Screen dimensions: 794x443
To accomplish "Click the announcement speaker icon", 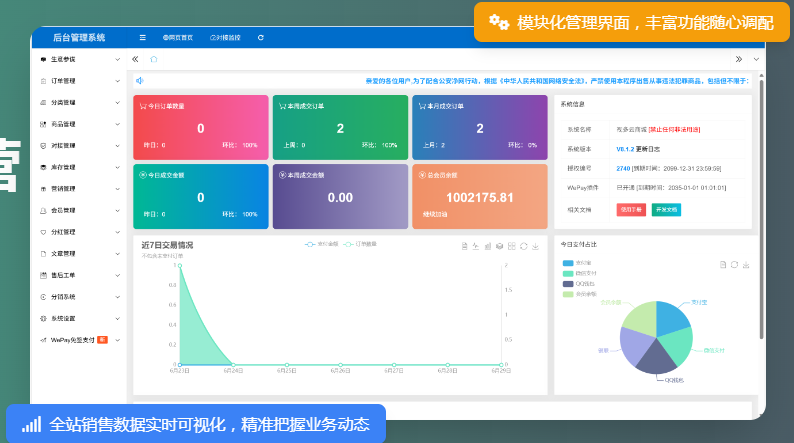I will [x=140, y=81].
